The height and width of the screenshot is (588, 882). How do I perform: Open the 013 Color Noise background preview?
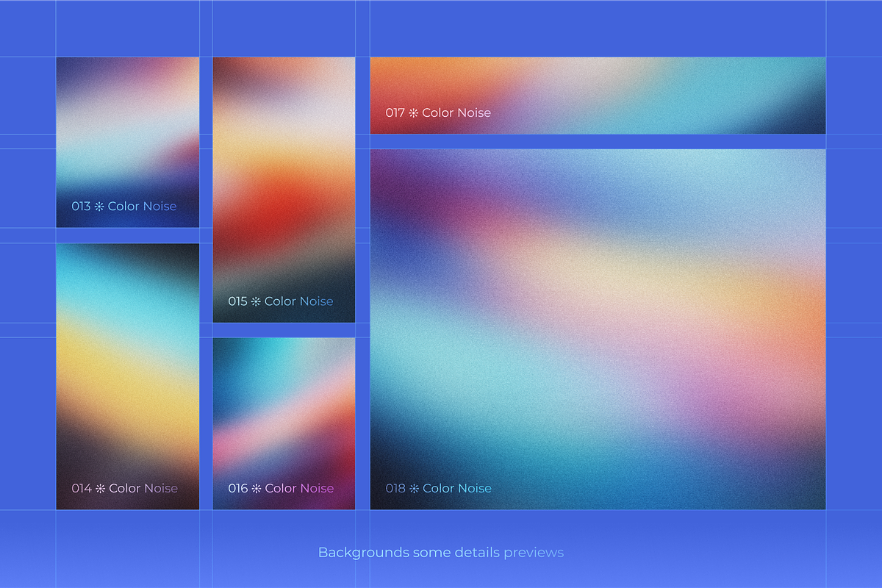[128, 143]
